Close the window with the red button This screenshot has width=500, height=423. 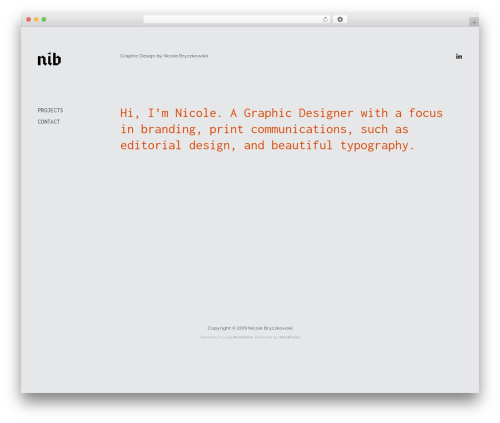pyautogui.click(x=29, y=19)
